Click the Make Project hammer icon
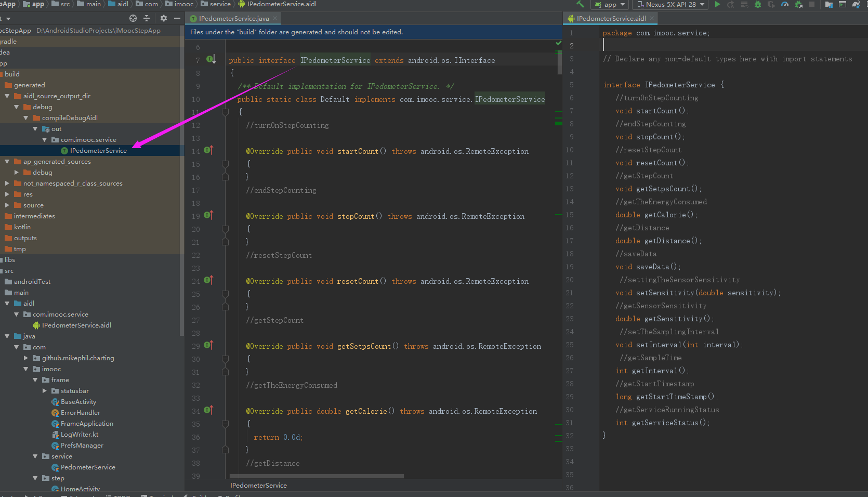 click(x=580, y=5)
